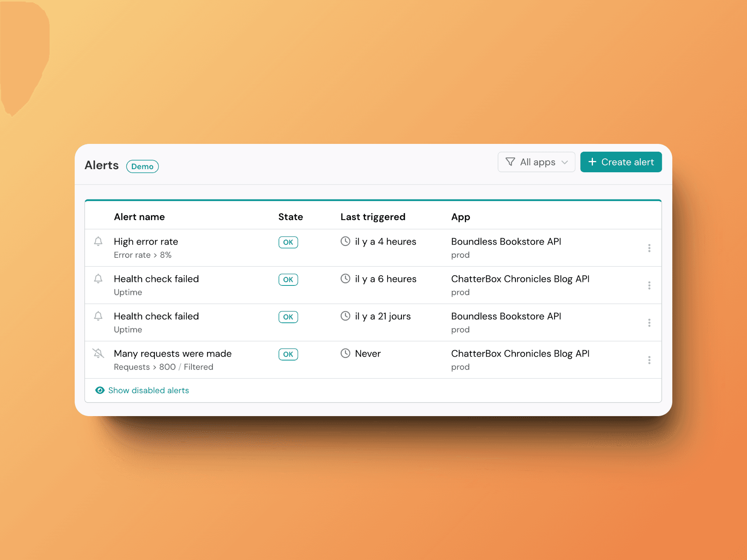Mute the Boundless Bookstore health check alert bell

pyautogui.click(x=98, y=316)
